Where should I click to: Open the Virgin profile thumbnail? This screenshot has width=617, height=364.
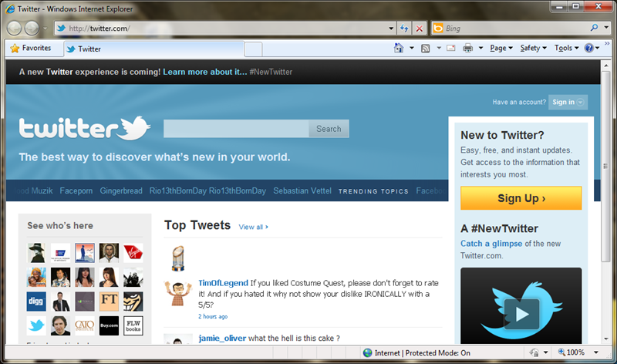pyautogui.click(x=133, y=253)
